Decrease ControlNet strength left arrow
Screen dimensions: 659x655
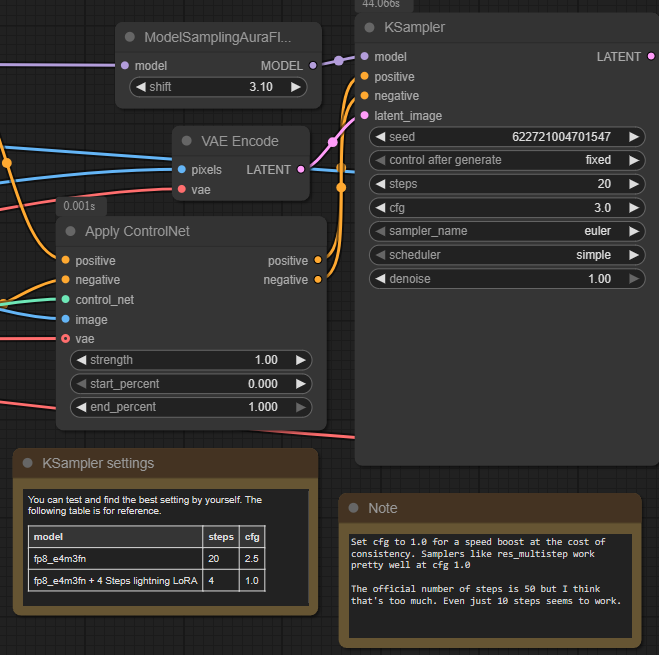tap(82, 360)
